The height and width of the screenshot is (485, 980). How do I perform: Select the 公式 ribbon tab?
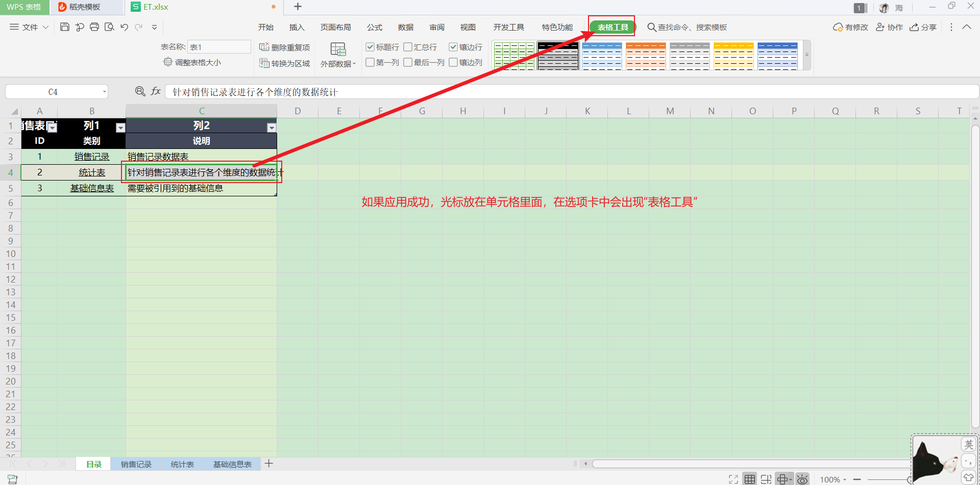tap(374, 27)
